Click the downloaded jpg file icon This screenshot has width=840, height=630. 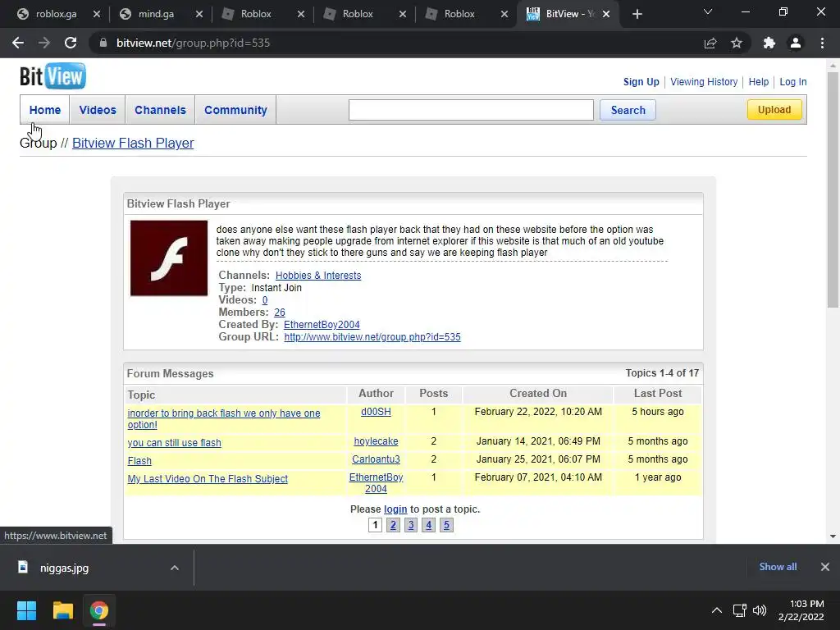coord(23,568)
